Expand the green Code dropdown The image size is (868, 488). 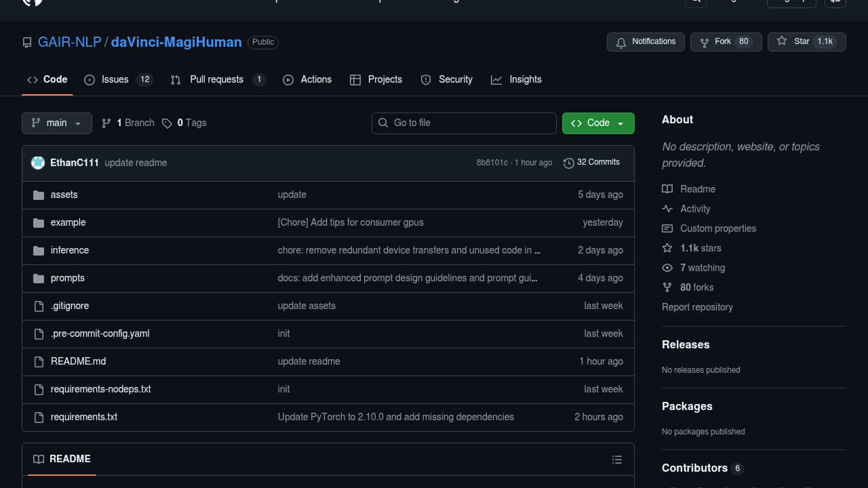598,123
